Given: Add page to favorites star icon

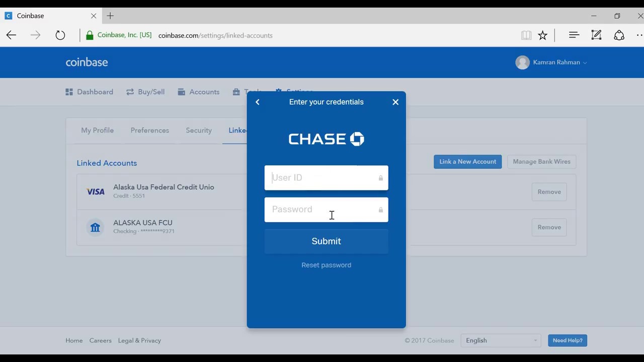Looking at the screenshot, I should (x=542, y=35).
